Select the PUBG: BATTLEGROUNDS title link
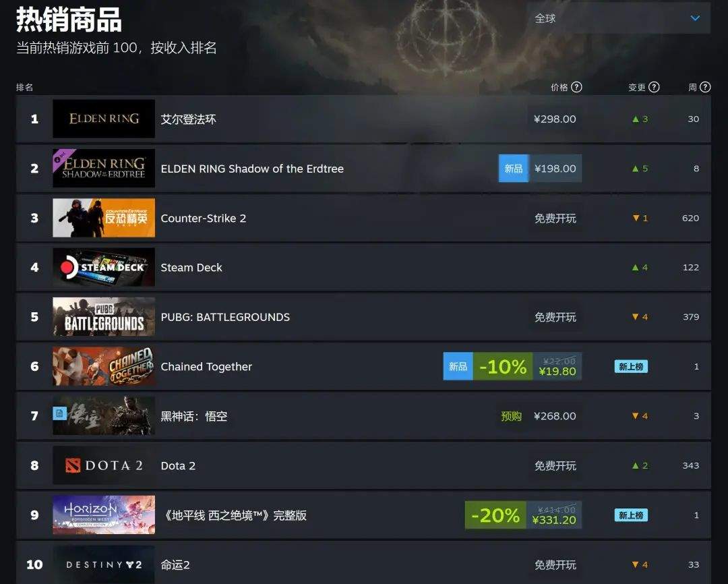The height and width of the screenshot is (584, 728). tap(225, 317)
